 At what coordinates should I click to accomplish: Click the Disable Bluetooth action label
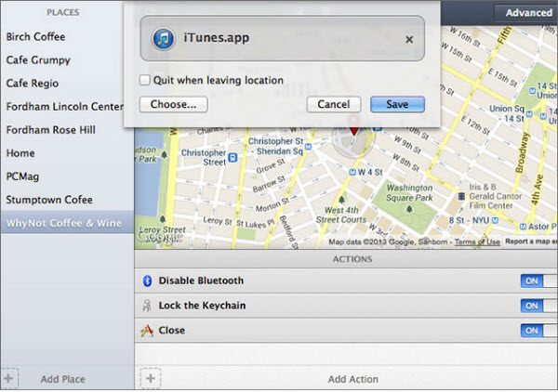pyautogui.click(x=201, y=281)
